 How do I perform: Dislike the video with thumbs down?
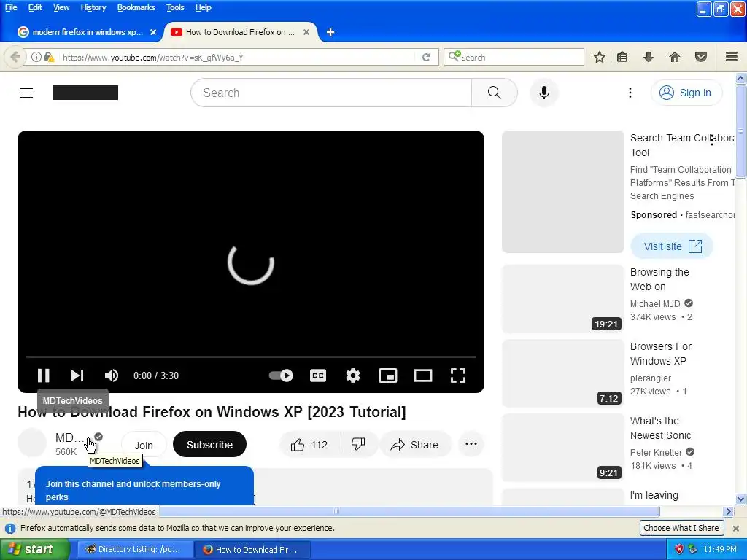pos(358,444)
